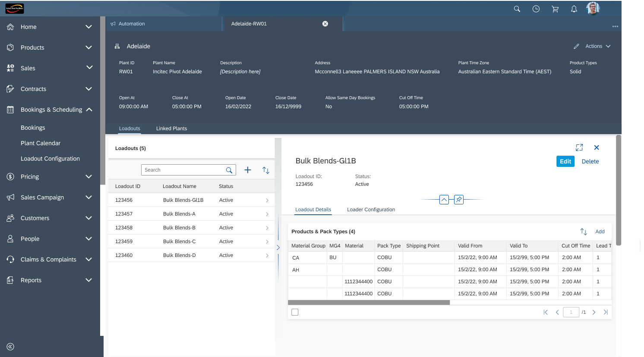Add a new loadout with plus icon
The width and height of the screenshot is (644, 357).
pos(248,170)
